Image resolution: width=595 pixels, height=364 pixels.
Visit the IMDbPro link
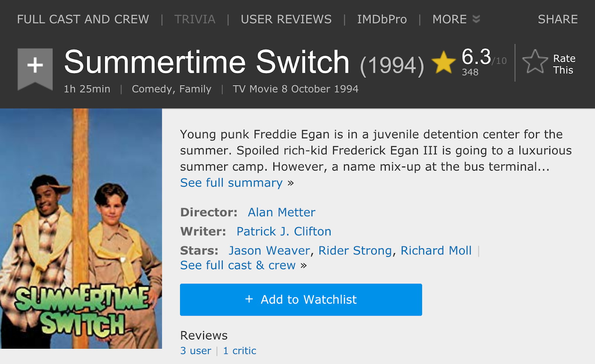point(382,19)
